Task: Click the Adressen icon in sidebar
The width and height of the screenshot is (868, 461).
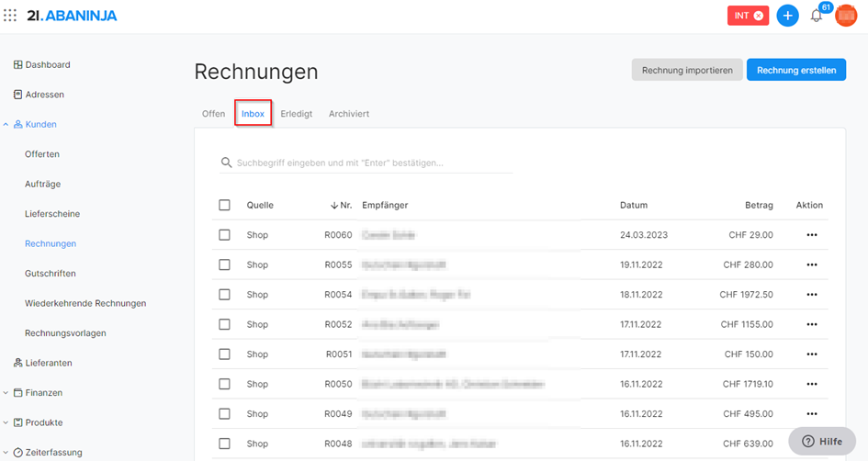Action: pos(17,95)
